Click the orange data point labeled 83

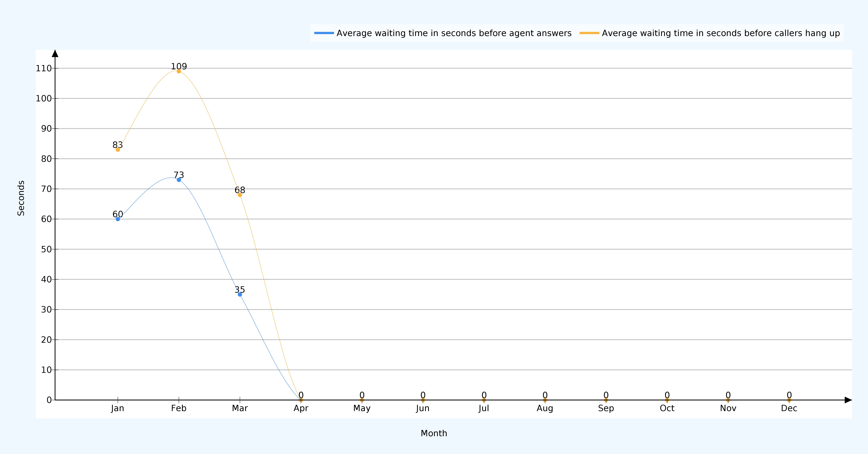coord(118,150)
